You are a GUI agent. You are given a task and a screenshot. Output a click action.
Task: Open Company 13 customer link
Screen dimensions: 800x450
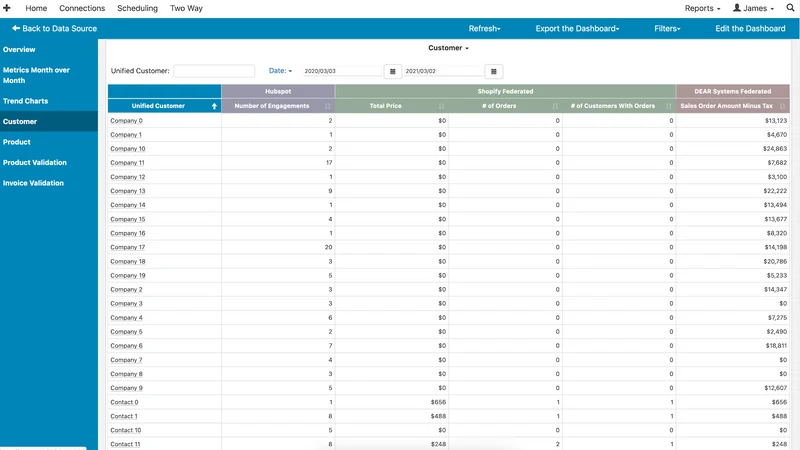[x=128, y=191]
